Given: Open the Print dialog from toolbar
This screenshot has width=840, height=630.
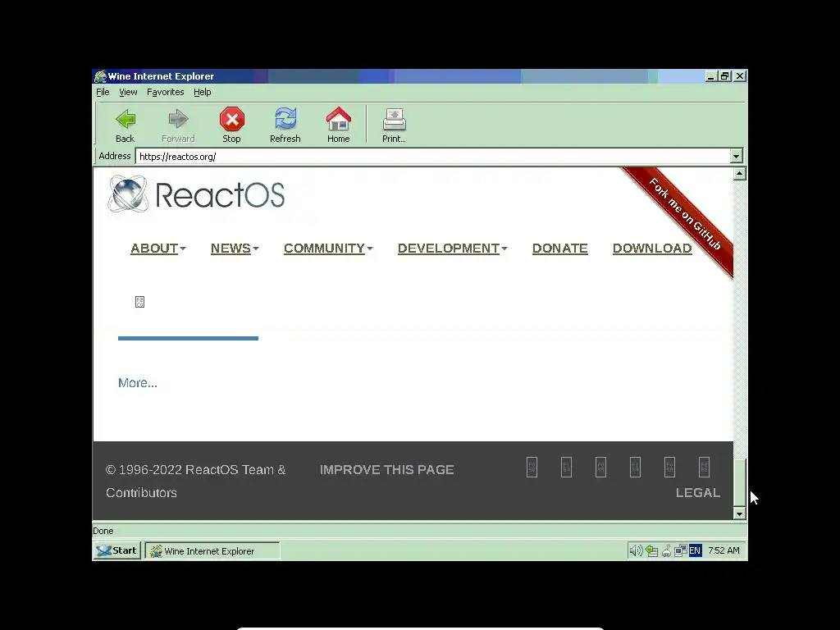Looking at the screenshot, I should 394,126.
